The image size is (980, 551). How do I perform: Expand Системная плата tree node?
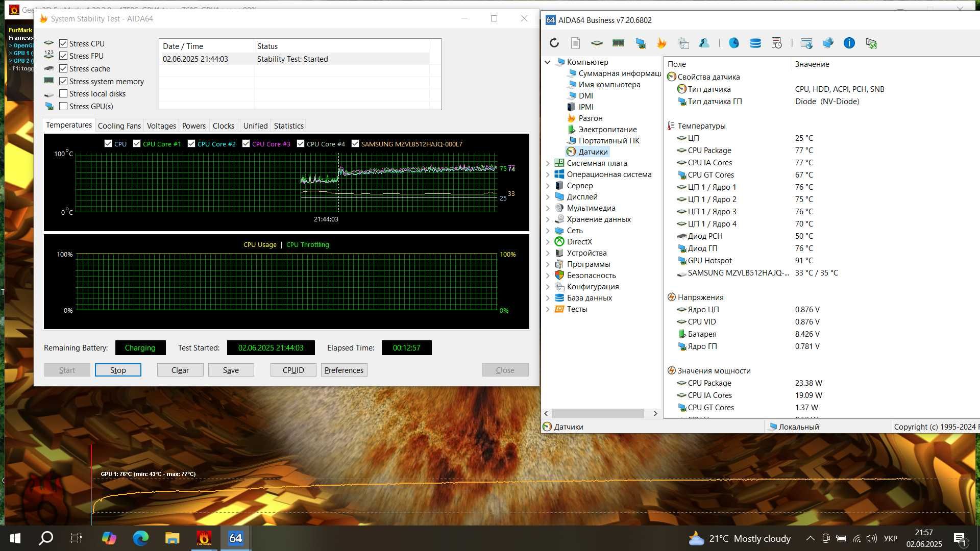click(548, 163)
